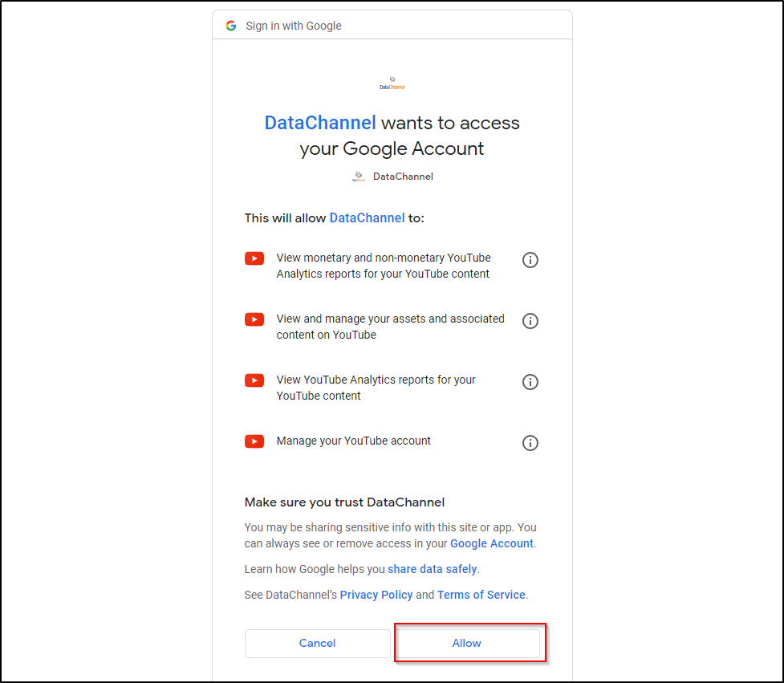This screenshot has width=784, height=683.
Task: Click YouTube icon for monetary Analytics reports
Action: 254,258
